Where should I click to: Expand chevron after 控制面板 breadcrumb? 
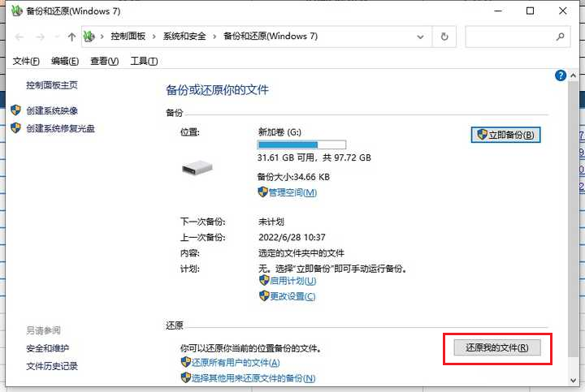[154, 37]
